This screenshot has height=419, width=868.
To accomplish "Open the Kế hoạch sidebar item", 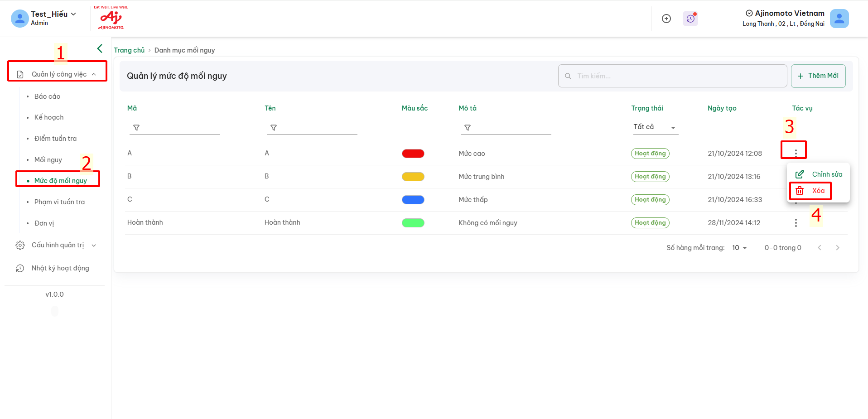I will tap(49, 117).
